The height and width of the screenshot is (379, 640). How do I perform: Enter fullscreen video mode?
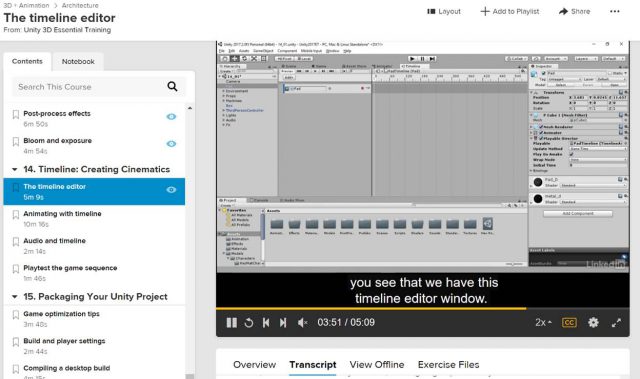coord(616,323)
